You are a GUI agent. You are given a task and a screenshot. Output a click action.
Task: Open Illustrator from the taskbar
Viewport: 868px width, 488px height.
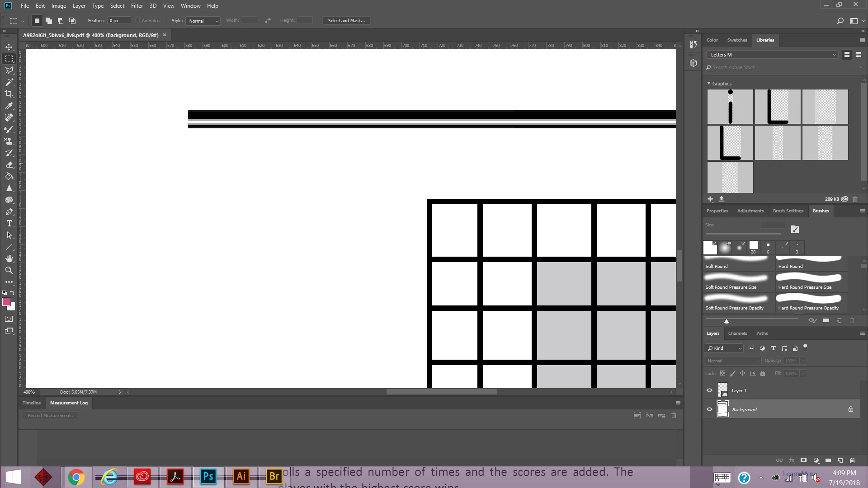tap(241, 477)
